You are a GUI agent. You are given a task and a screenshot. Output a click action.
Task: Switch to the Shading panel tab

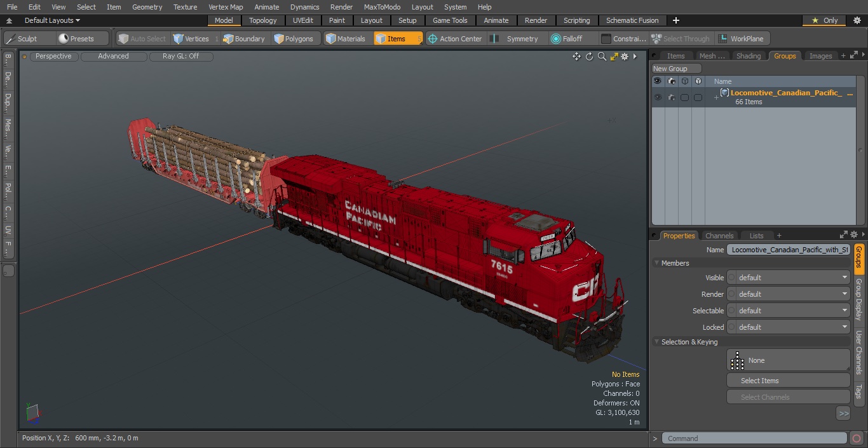pos(749,56)
